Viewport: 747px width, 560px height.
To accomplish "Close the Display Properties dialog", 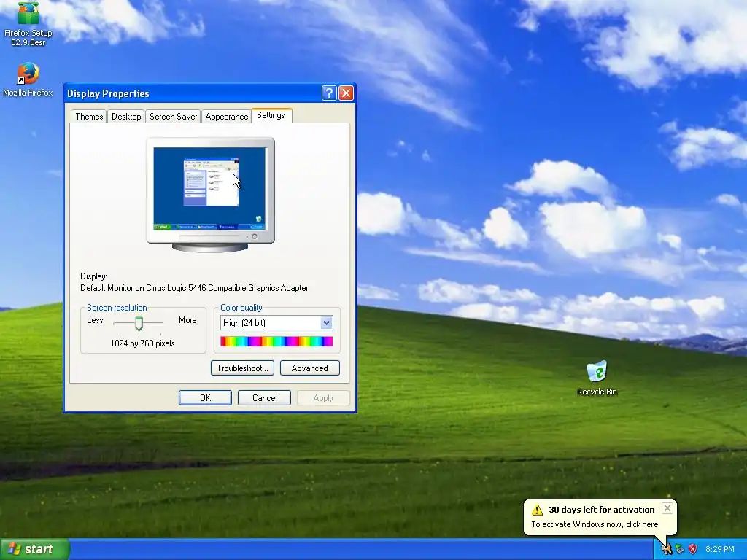I will [346, 93].
